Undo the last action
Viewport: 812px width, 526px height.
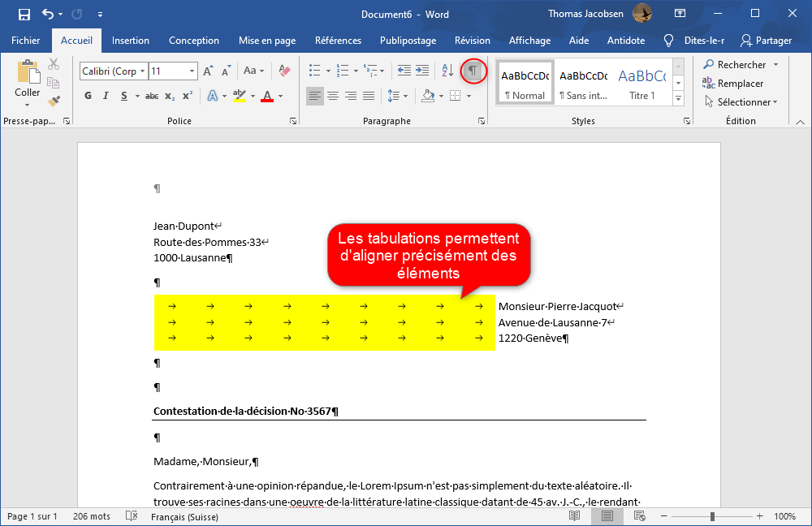click(48, 15)
